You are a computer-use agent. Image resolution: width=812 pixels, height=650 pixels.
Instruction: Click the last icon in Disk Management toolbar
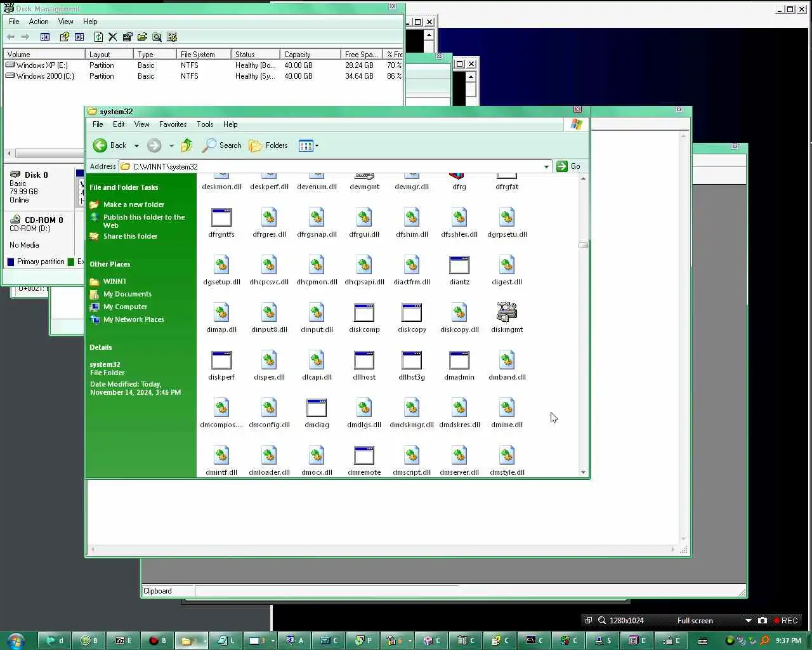pos(172,37)
